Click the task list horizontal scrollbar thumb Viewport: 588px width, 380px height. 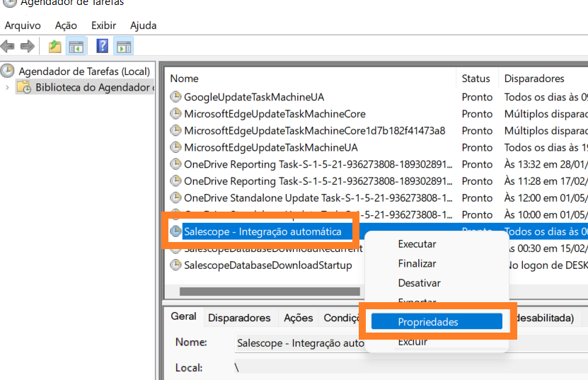pos(270,291)
